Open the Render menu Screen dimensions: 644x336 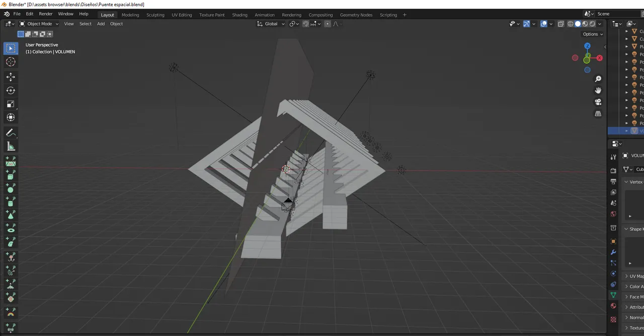pos(46,14)
